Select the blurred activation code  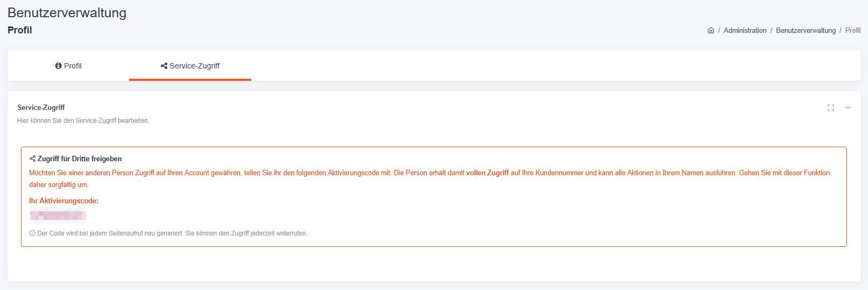pos(58,216)
